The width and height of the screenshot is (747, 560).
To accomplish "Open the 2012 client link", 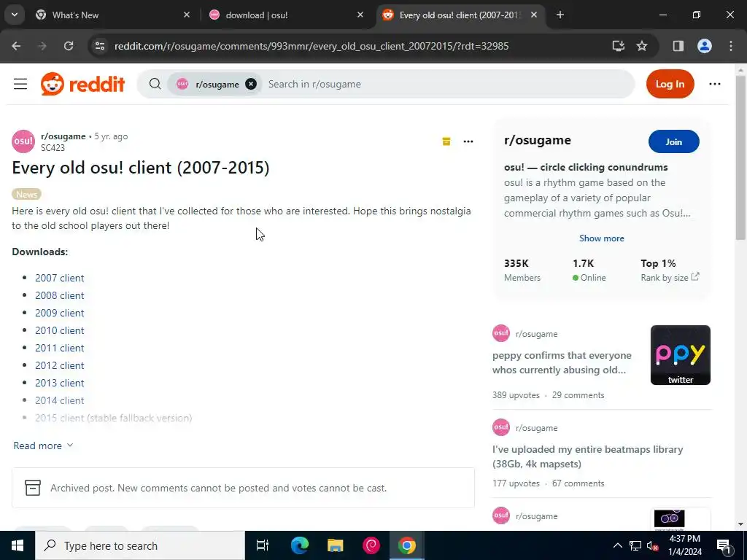I will (x=60, y=366).
